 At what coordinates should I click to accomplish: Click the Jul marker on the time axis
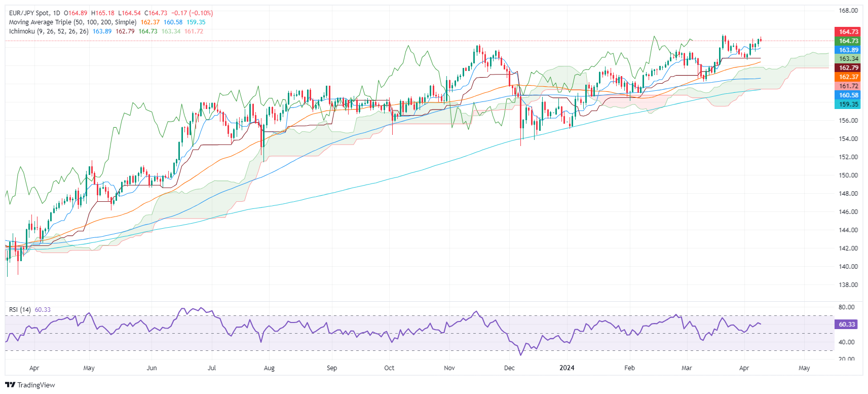pos(212,368)
